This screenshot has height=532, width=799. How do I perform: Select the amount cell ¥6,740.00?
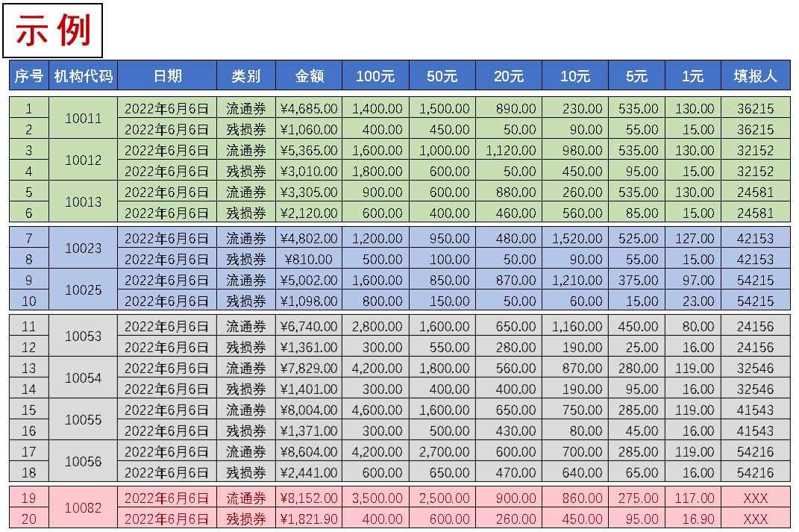pyautogui.click(x=310, y=326)
